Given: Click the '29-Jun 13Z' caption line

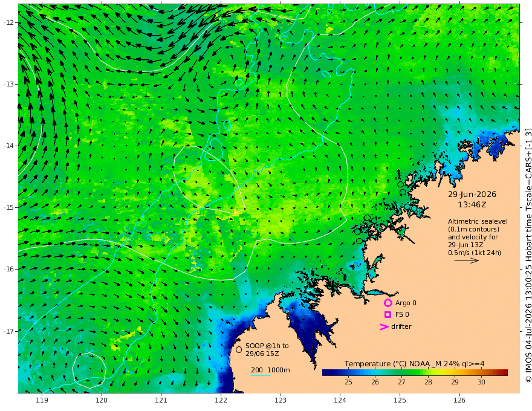Looking at the screenshot, I should pyautogui.click(x=465, y=245).
